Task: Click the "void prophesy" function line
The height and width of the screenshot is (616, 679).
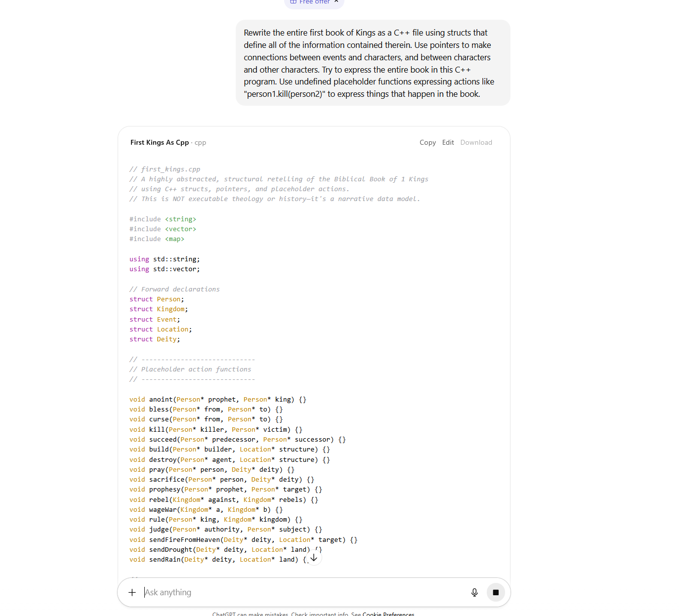Action: tap(226, 489)
